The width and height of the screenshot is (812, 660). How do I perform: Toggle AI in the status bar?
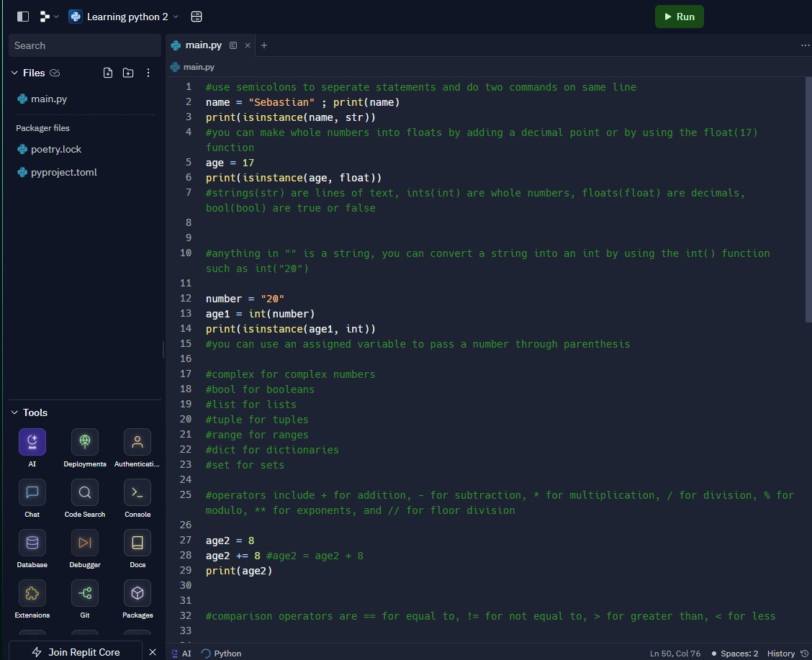181,654
